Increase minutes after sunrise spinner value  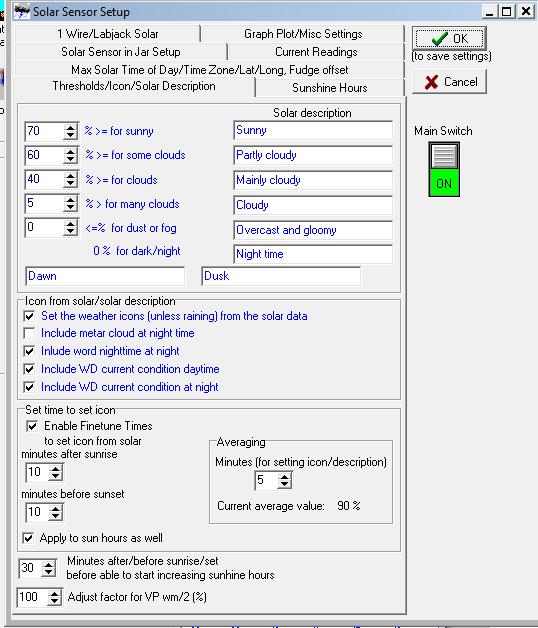56,469
